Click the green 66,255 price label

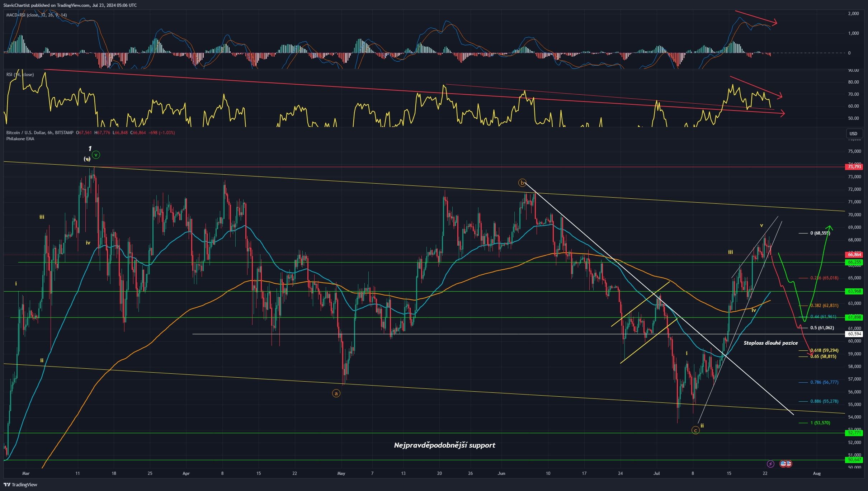pos(854,263)
